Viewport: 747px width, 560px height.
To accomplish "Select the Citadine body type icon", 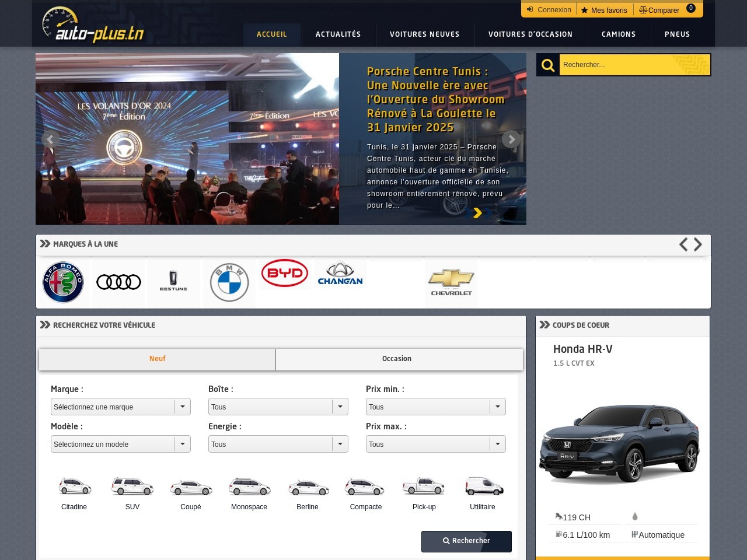I will click(x=75, y=486).
